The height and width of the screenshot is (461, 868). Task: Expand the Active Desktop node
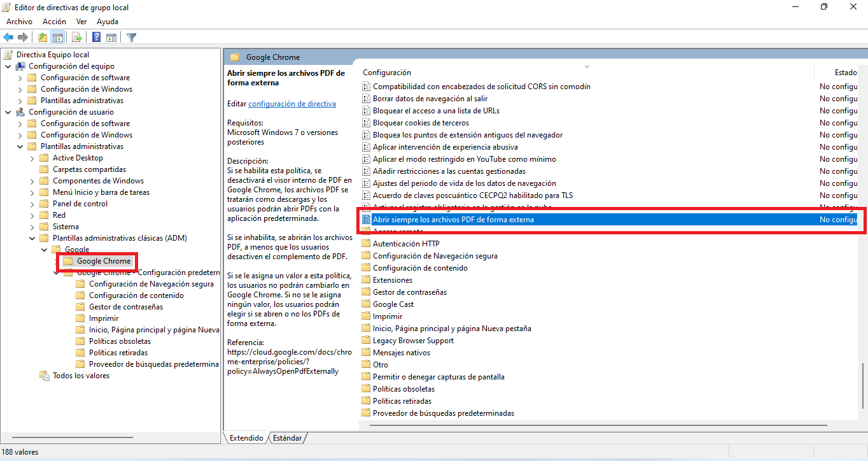[32, 158]
